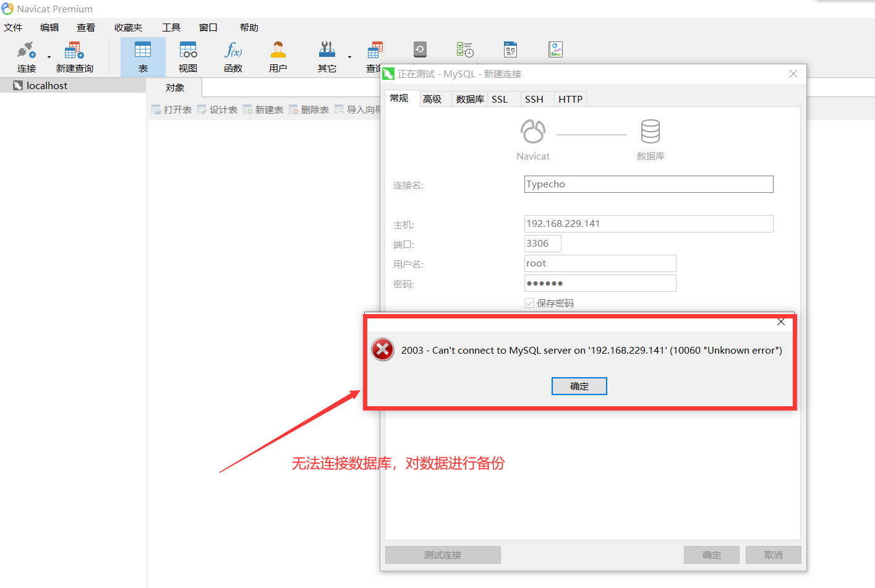Open the 查看 menu

click(x=86, y=27)
